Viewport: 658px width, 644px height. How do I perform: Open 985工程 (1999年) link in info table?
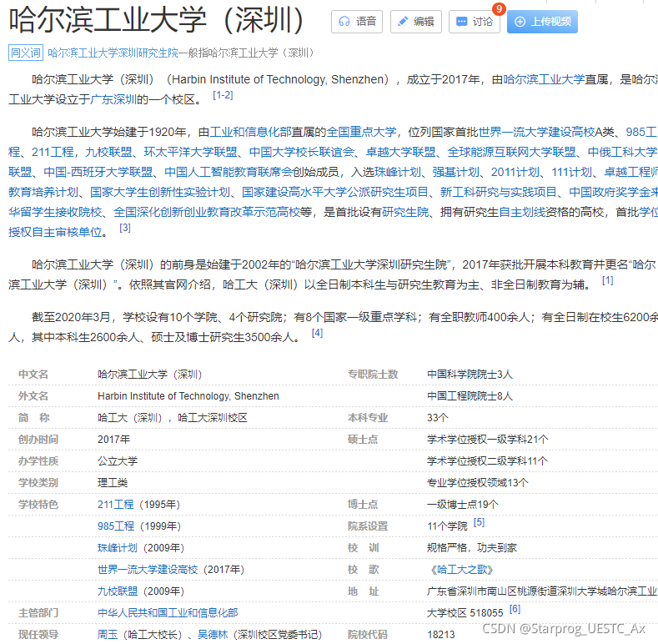coord(116,526)
